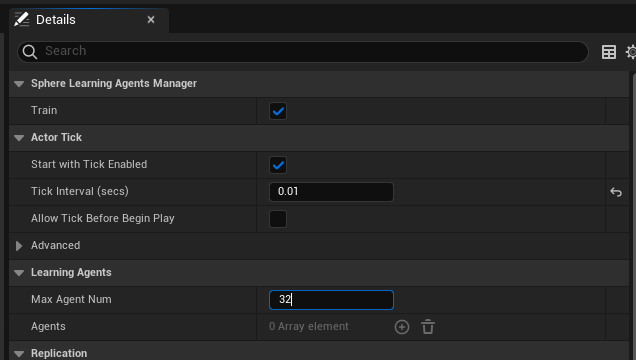Uncheck the Train checkbox

[x=278, y=111]
